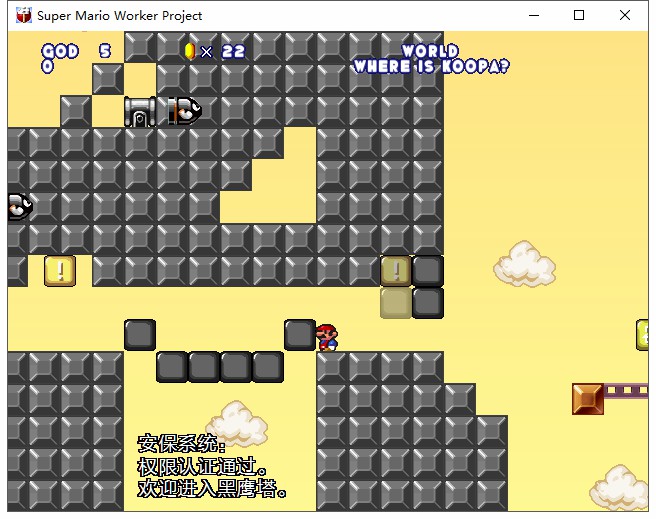Screen dimensions: 656x519
Task: Click the 权限认证通过。 message line
Action: [x=202, y=466]
